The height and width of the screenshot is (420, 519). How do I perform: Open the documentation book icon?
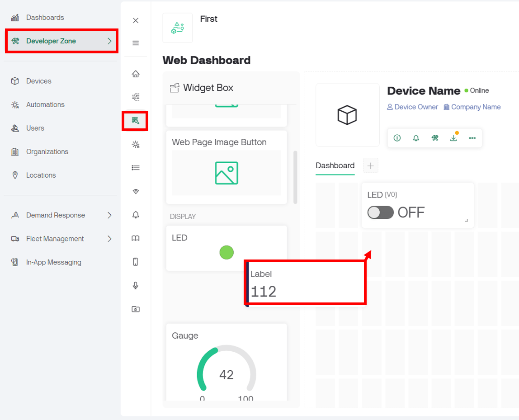(135, 238)
